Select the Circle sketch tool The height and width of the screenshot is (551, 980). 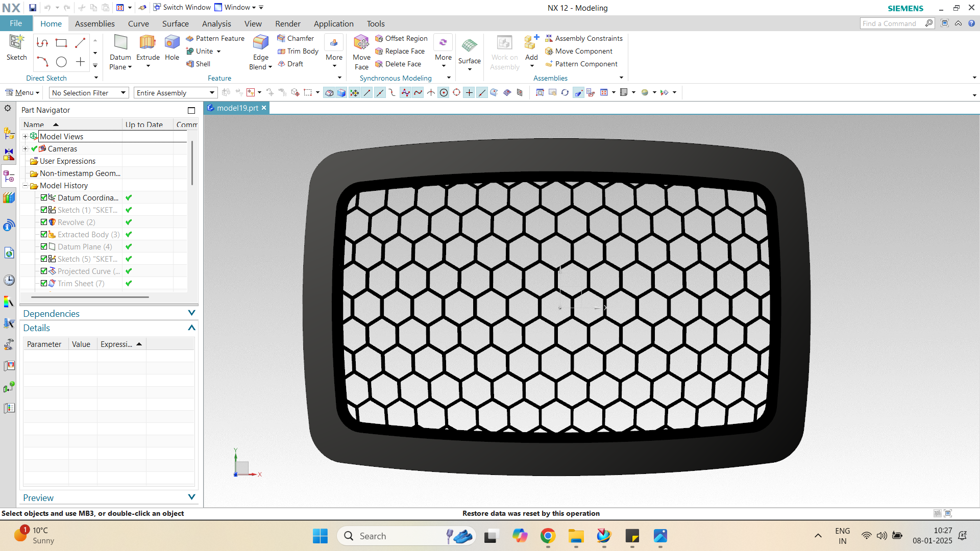(x=61, y=62)
